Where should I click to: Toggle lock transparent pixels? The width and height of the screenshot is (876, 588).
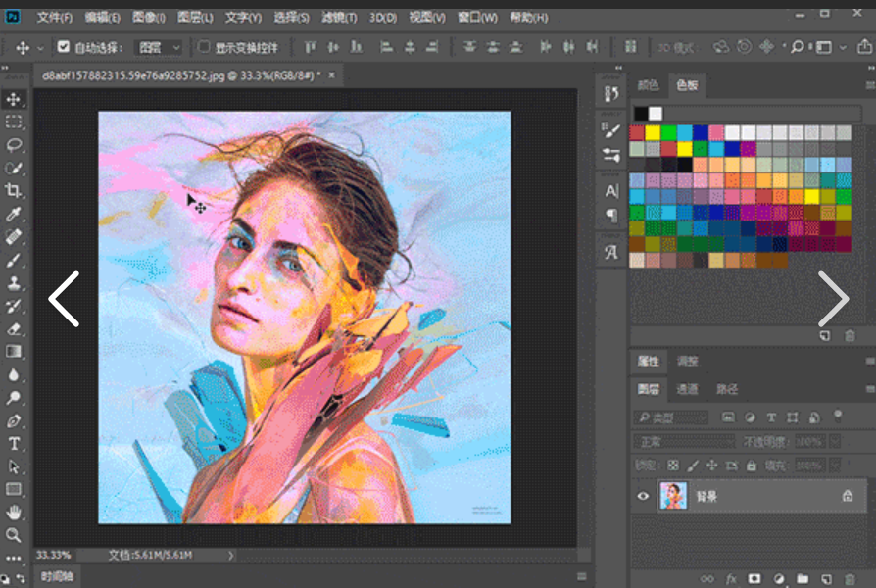click(673, 465)
